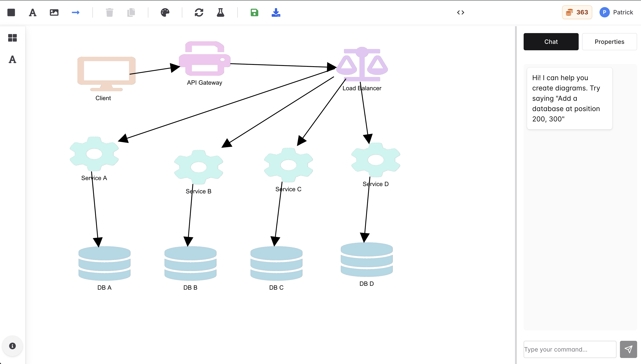Click the duplicate copy icon
This screenshot has height=364, width=641.
point(131,12)
